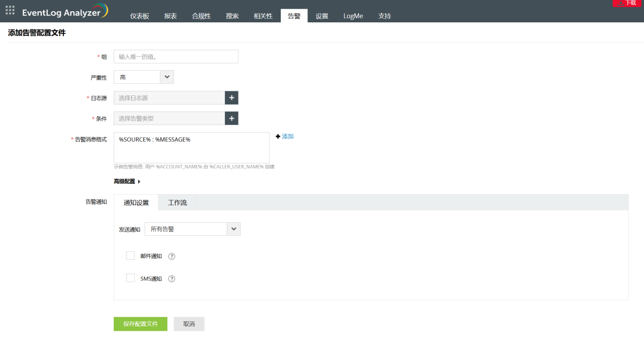Open the 严重性 severity dropdown
This screenshot has height=347, width=644.
coord(166,77)
